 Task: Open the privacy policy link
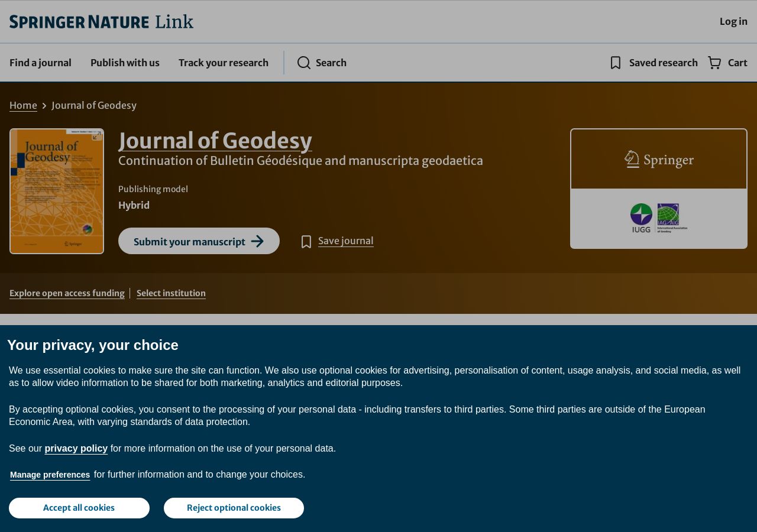[x=76, y=448]
